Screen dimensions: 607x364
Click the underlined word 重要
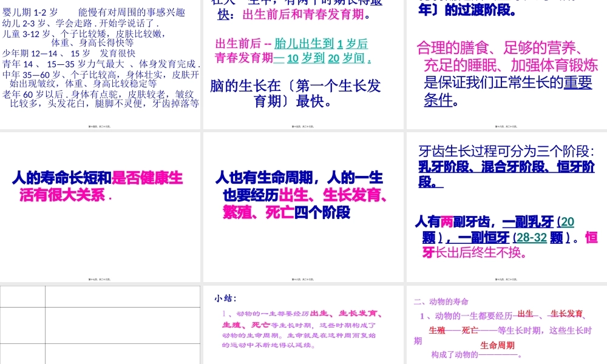(578, 83)
